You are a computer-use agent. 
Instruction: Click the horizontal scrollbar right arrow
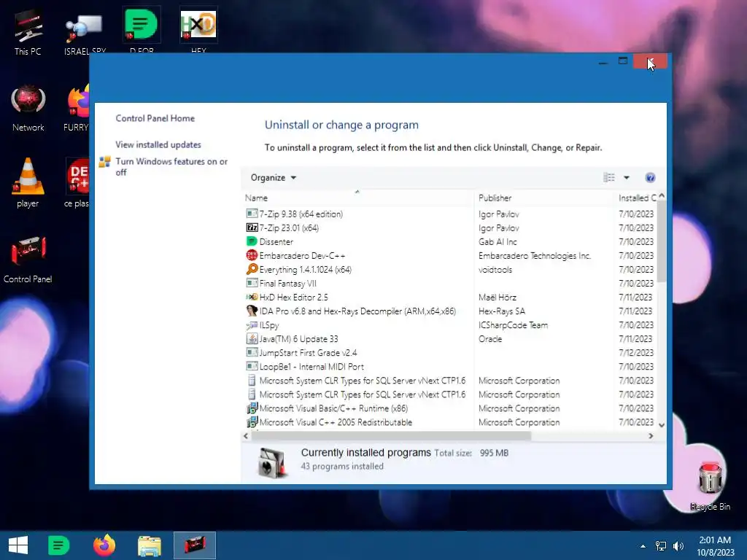(651, 436)
